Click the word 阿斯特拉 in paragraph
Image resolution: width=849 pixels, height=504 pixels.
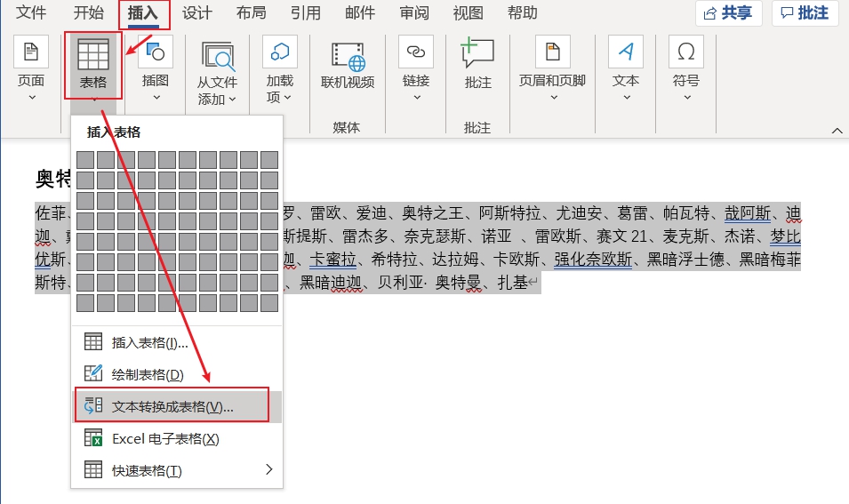(509, 213)
